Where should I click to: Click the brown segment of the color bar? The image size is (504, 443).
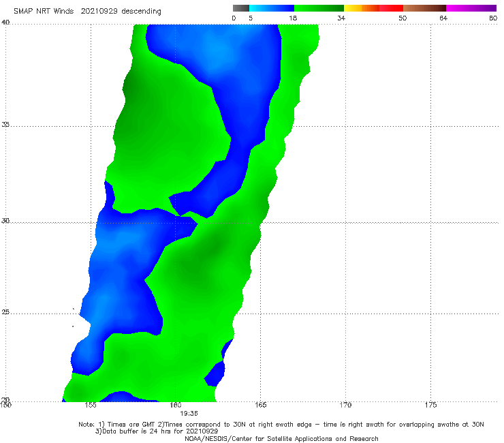(424, 8)
